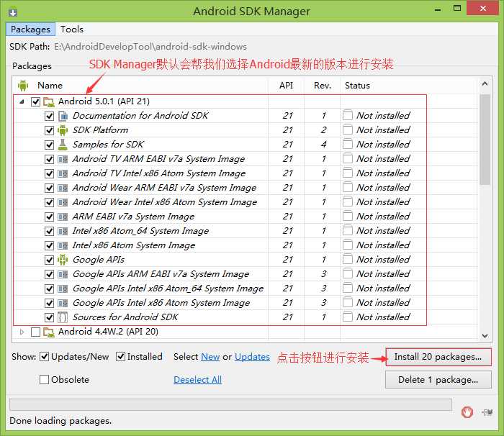Click the Rev. column header

pos(323,86)
